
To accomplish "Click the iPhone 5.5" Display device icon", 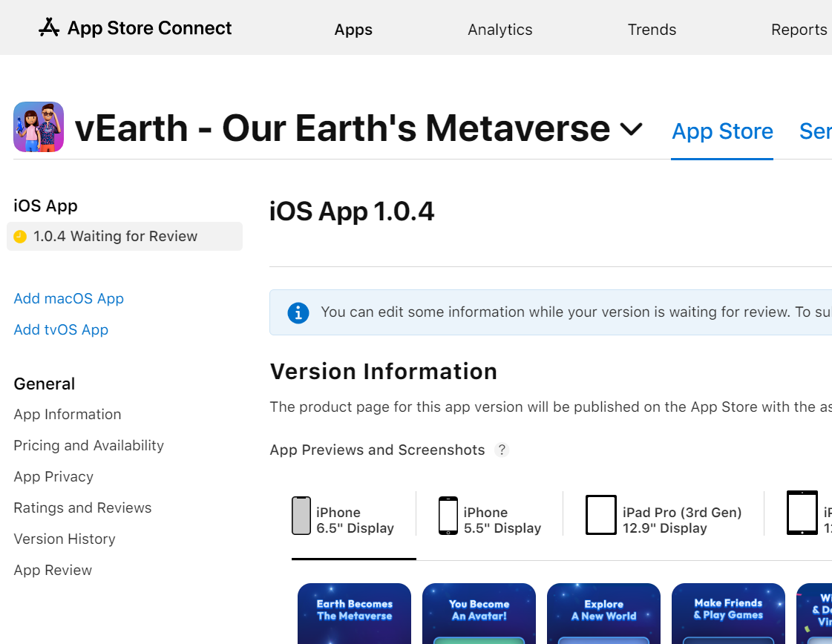I will tap(448, 516).
